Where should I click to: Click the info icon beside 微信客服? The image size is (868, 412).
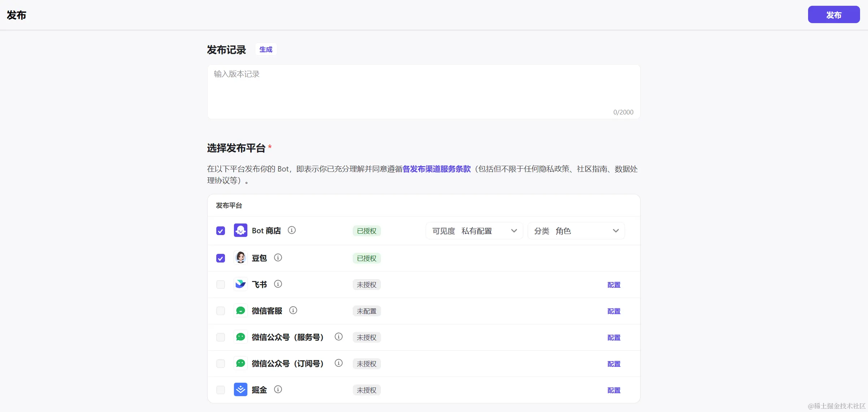pos(293,311)
